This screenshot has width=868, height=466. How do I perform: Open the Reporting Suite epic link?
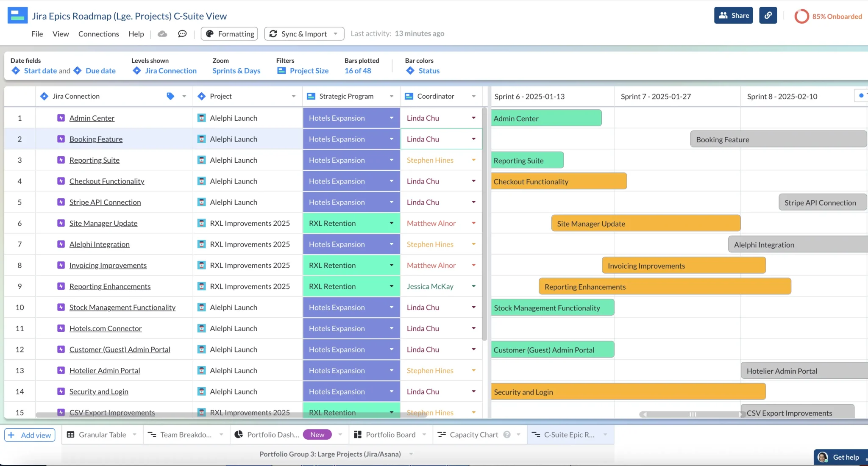tap(95, 160)
